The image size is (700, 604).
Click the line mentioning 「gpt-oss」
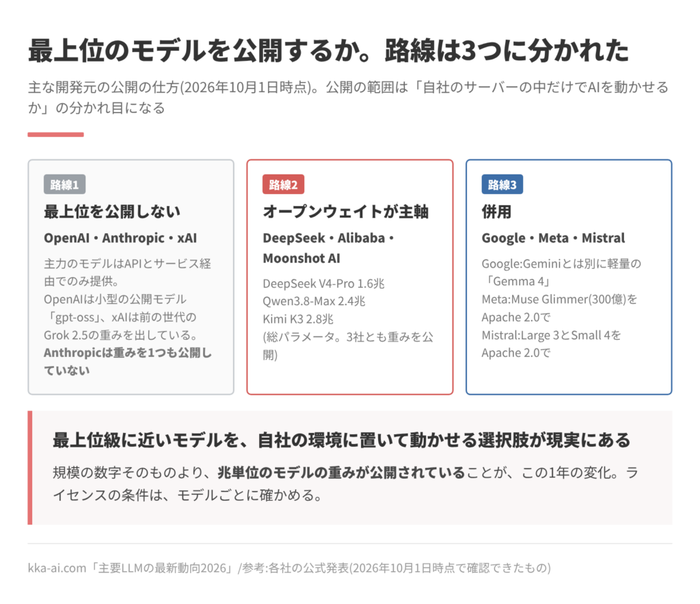[x=120, y=317]
